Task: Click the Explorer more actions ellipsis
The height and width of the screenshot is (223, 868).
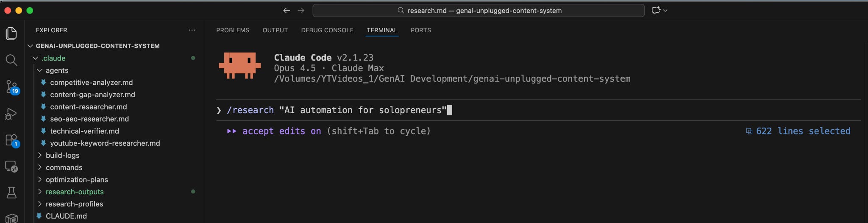Action: pos(192,30)
